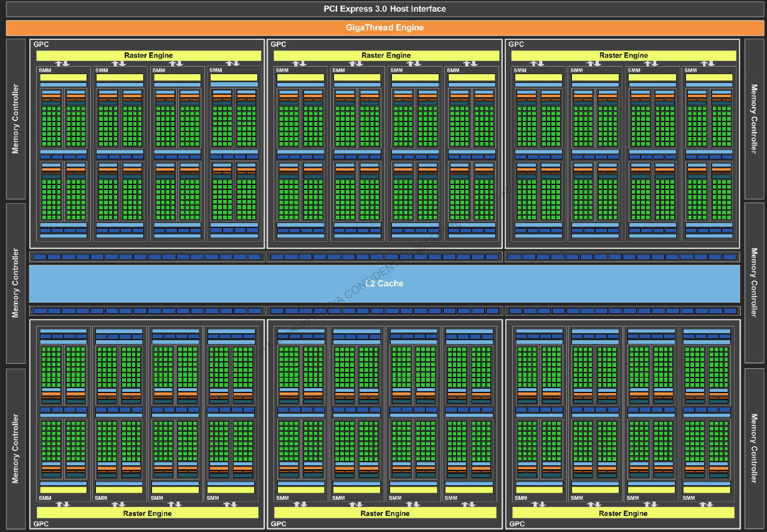Select the Raster Engine in the top-left GPC

[148, 55]
